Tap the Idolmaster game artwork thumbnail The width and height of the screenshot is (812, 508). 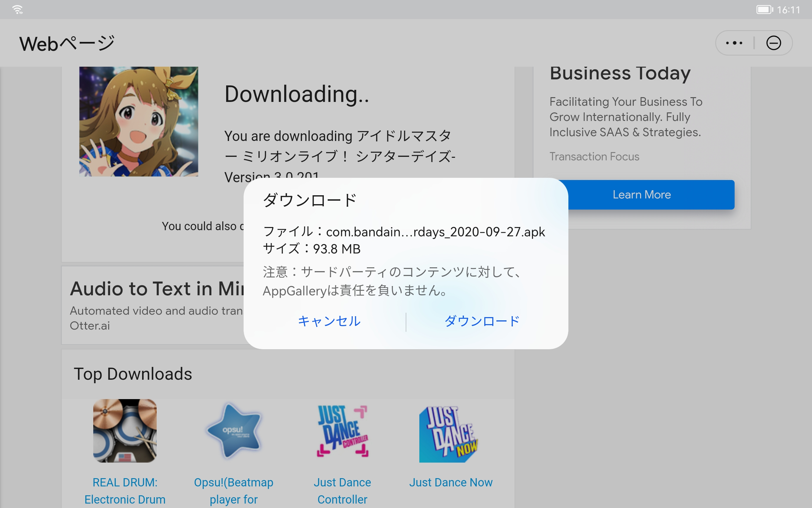(139, 121)
